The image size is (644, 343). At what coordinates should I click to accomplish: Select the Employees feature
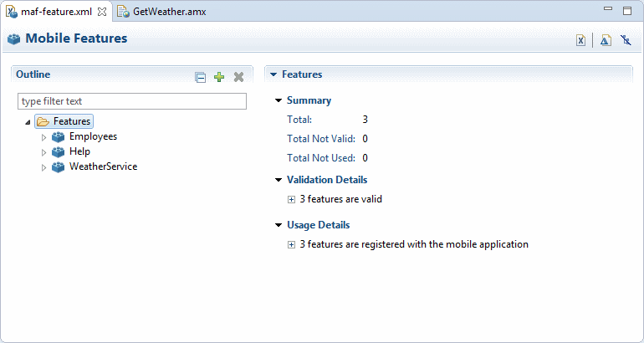(93, 136)
